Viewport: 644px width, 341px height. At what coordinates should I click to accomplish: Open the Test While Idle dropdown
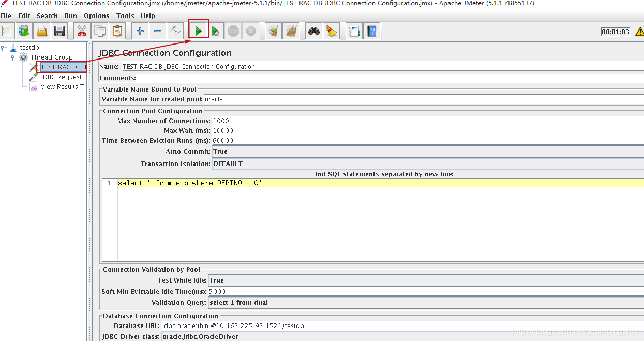[x=426, y=280]
